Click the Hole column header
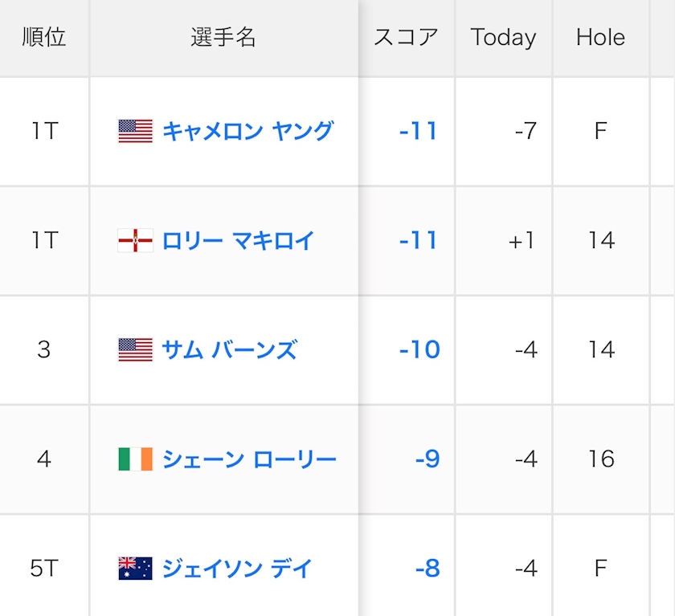675x616 pixels. click(x=600, y=37)
